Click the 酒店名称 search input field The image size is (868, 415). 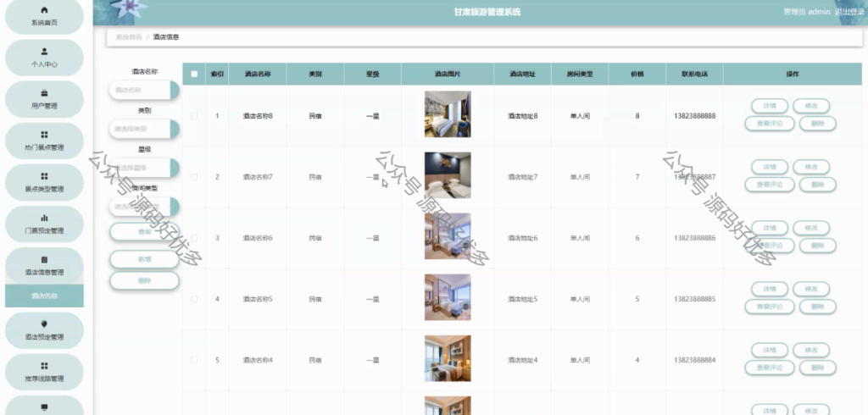[x=144, y=90]
